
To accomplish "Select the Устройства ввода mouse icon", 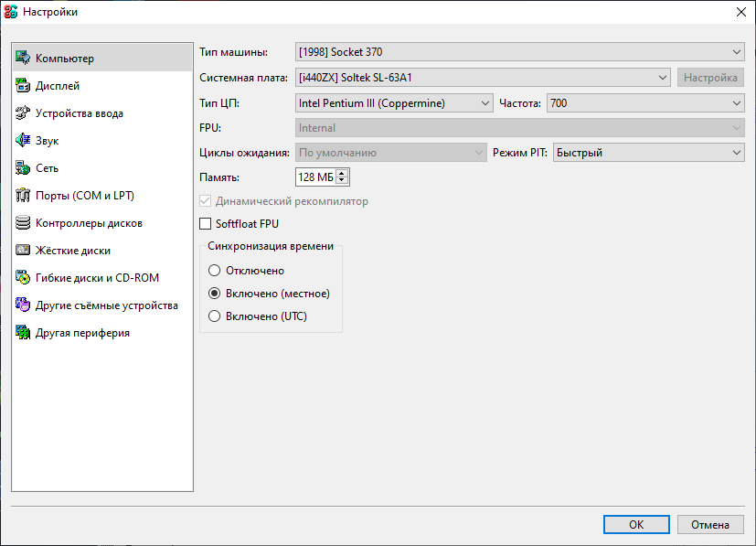I will click(23, 113).
